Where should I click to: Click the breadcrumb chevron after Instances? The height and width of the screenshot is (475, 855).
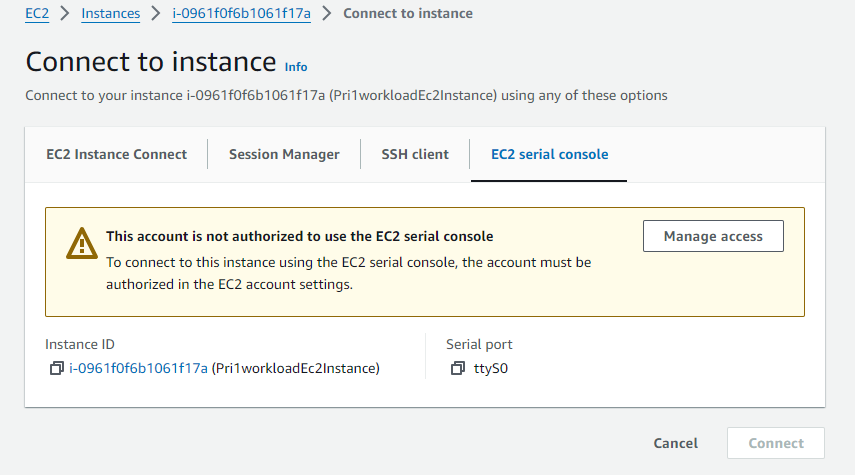[x=156, y=14]
